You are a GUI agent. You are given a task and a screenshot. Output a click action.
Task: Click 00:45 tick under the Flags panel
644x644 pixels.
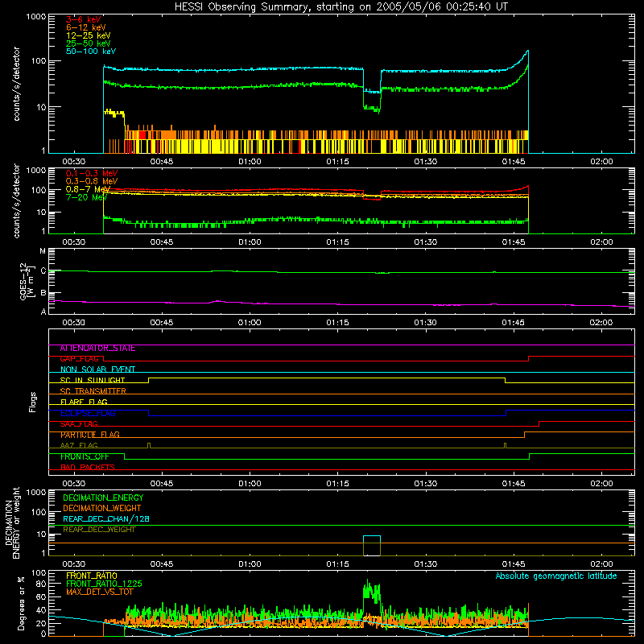[x=162, y=484]
